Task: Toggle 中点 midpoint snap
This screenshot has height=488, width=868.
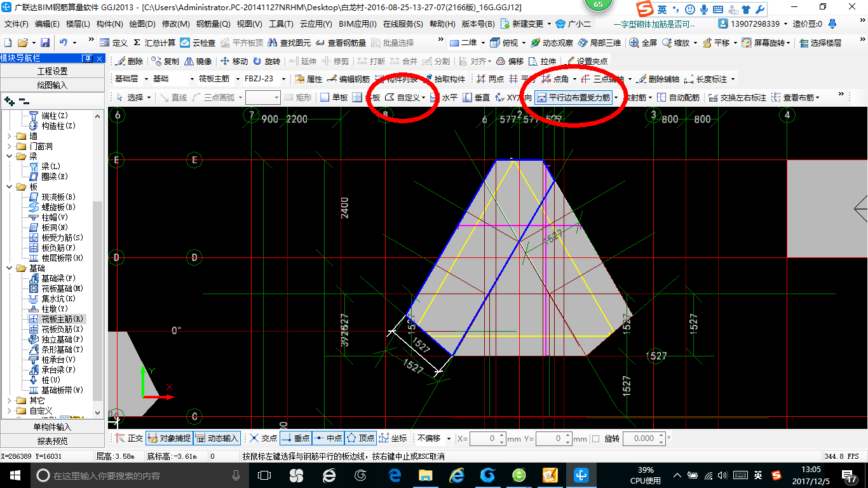Action: coord(328,438)
